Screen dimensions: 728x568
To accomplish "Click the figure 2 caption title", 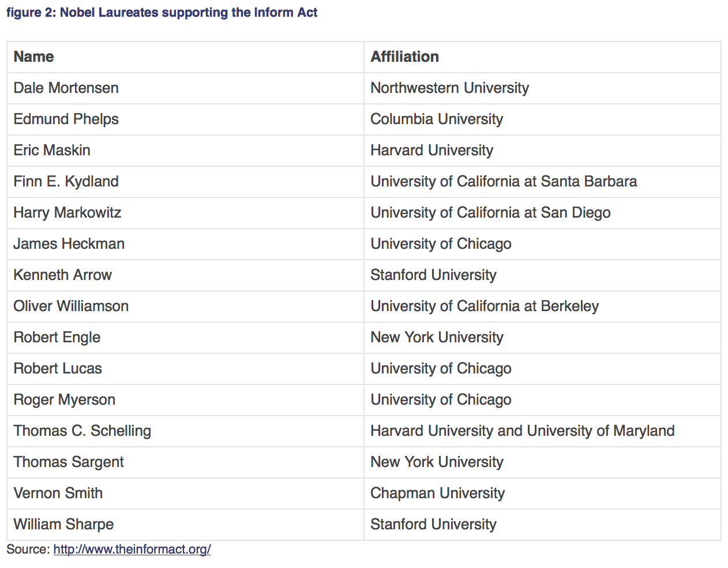I will tap(162, 12).
